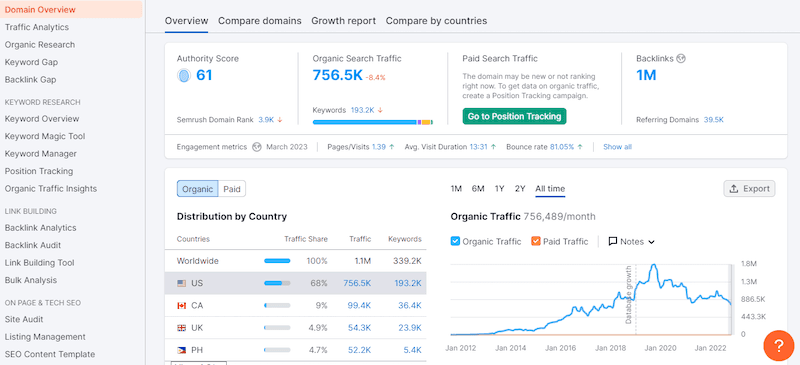Viewport: 800px width, 365px height.
Task: Click the Authority Score badge icon
Action: (184, 76)
